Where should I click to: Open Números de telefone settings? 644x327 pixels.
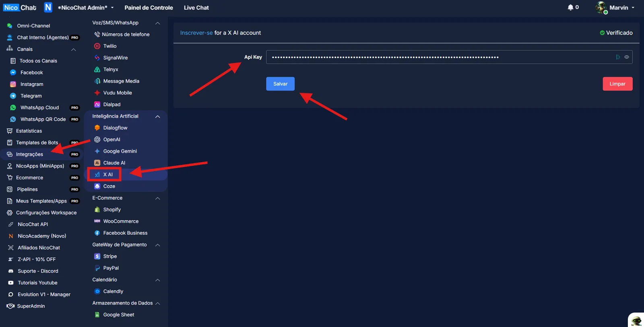pyautogui.click(x=126, y=35)
